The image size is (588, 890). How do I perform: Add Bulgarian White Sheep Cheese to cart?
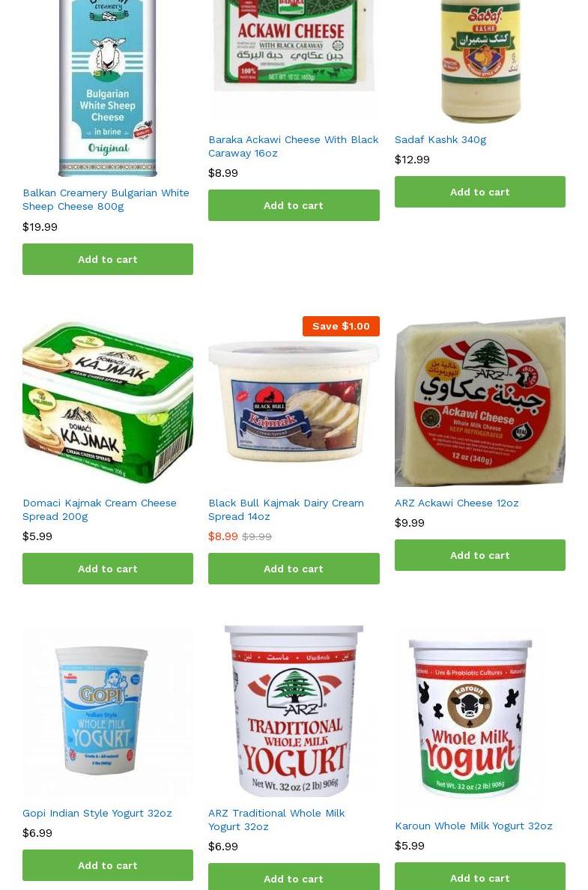click(108, 259)
